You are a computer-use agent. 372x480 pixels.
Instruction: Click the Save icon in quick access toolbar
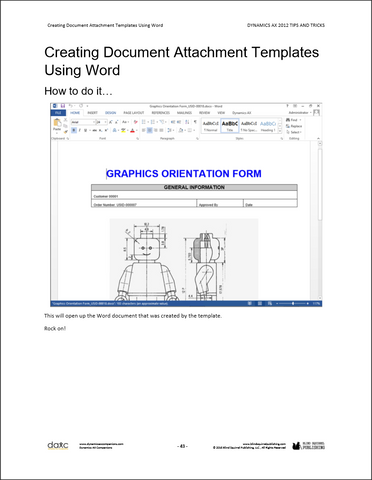(63, 106)
